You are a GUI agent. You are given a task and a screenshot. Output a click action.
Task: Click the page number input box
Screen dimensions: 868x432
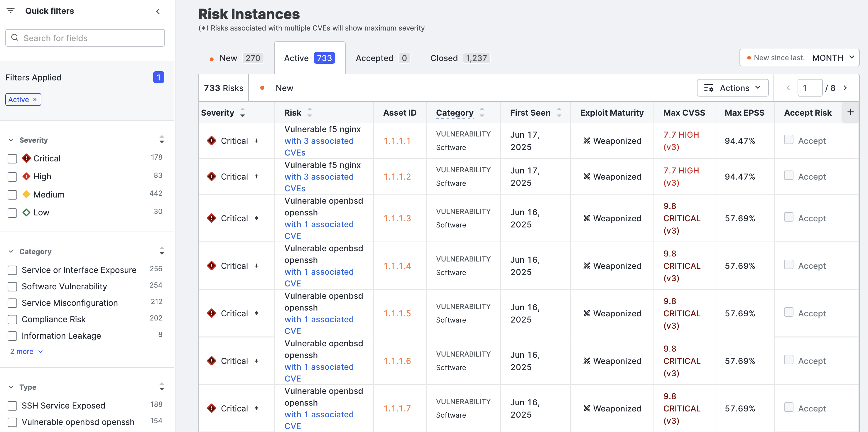coord(810,88)
